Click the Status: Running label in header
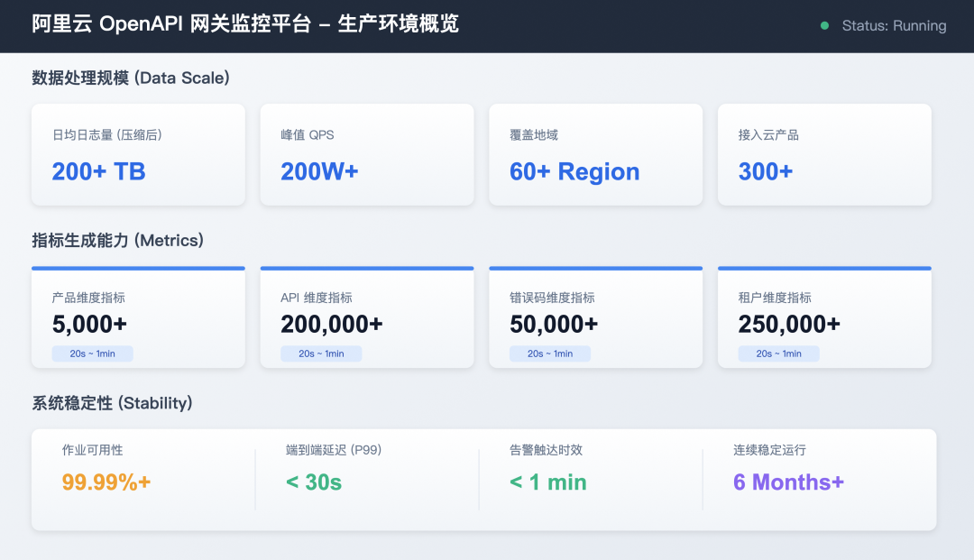The height and width of the screenshot is (560, 974). point(893,26)
